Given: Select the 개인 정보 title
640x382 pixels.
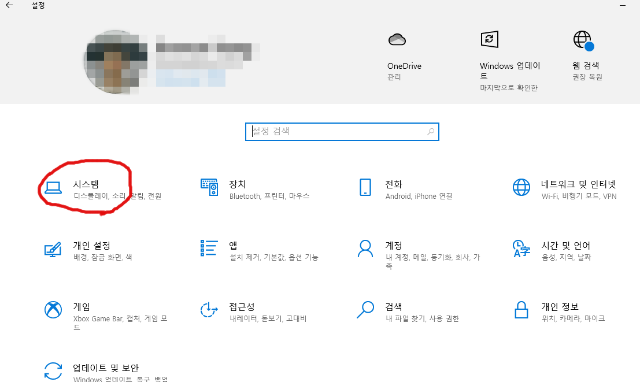Looking at the screenshot, I should click(560, 306).
